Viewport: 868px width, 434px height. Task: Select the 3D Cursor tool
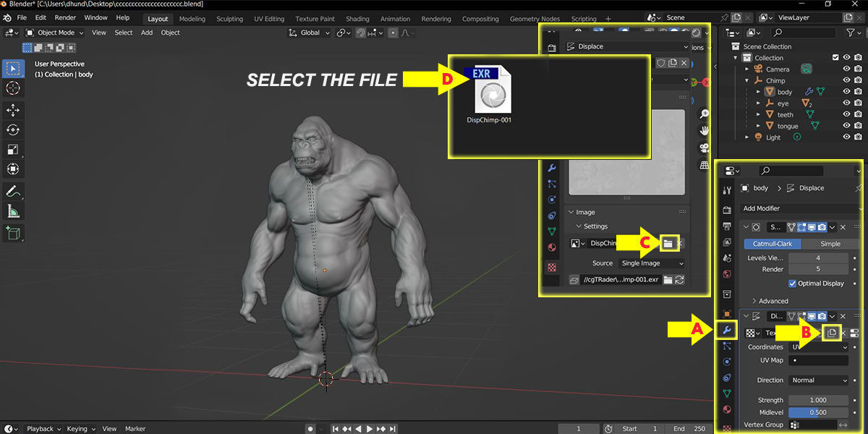tap(13, 88)
